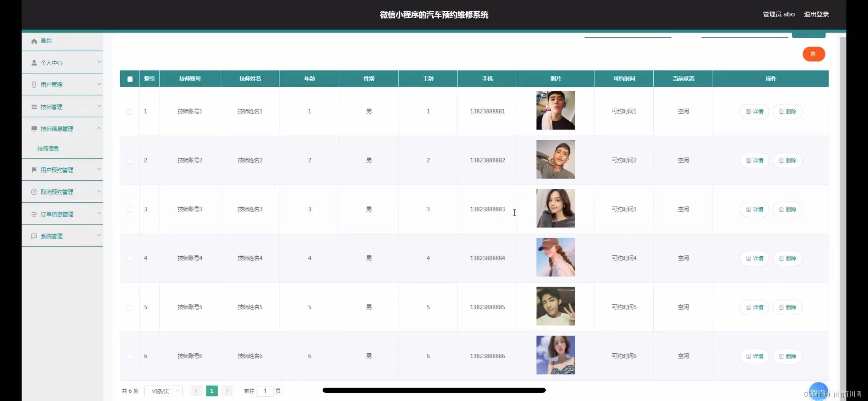Select the 技师信息 submenu item
The image size is (868, 401).
48,148
